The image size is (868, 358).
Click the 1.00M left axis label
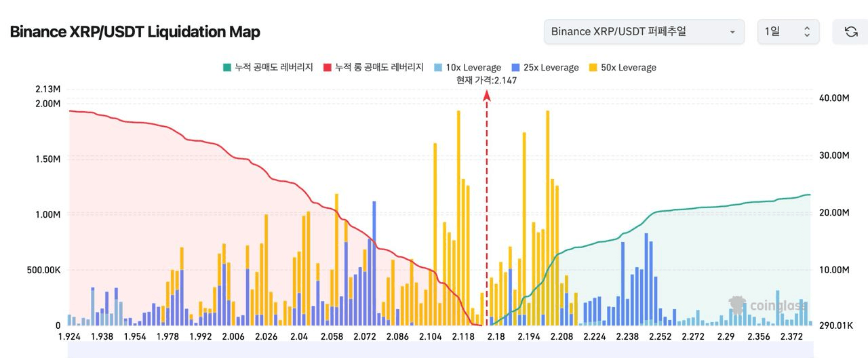pyautogui.click(x=47, y=214)
